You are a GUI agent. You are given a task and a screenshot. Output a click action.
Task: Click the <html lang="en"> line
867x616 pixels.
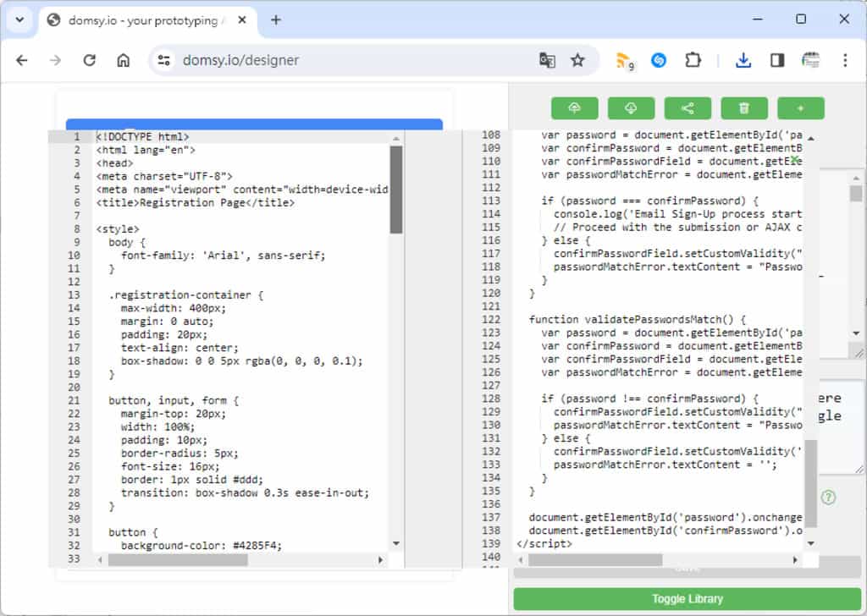point(146,150)
